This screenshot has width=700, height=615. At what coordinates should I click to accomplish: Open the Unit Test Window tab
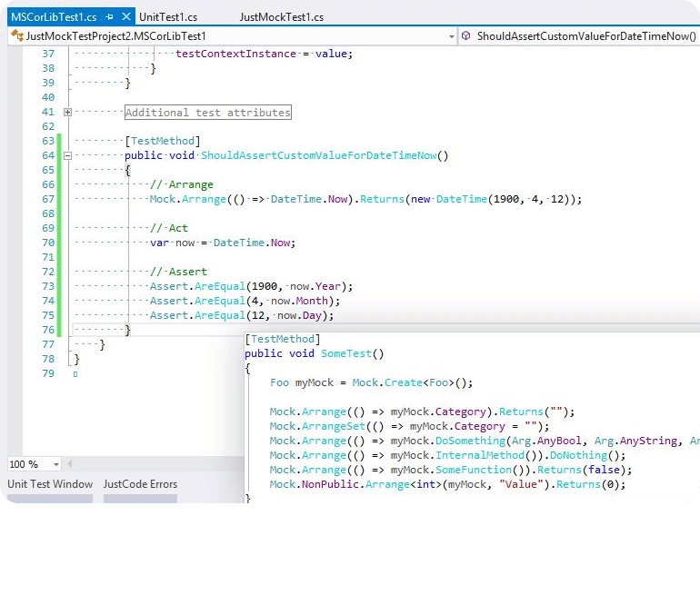click(50, 484)
